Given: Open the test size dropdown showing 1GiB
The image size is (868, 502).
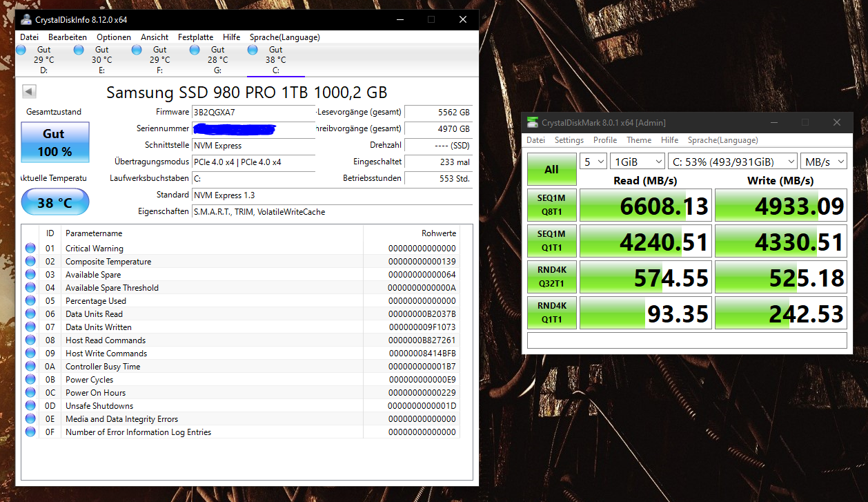Looking at the screenshot, I should coord(637,161).
